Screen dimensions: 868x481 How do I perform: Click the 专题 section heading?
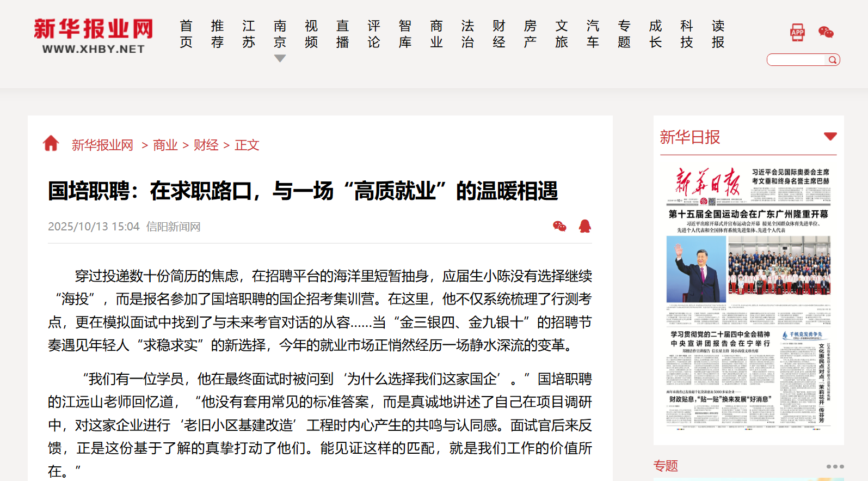(x=666, y=466)
